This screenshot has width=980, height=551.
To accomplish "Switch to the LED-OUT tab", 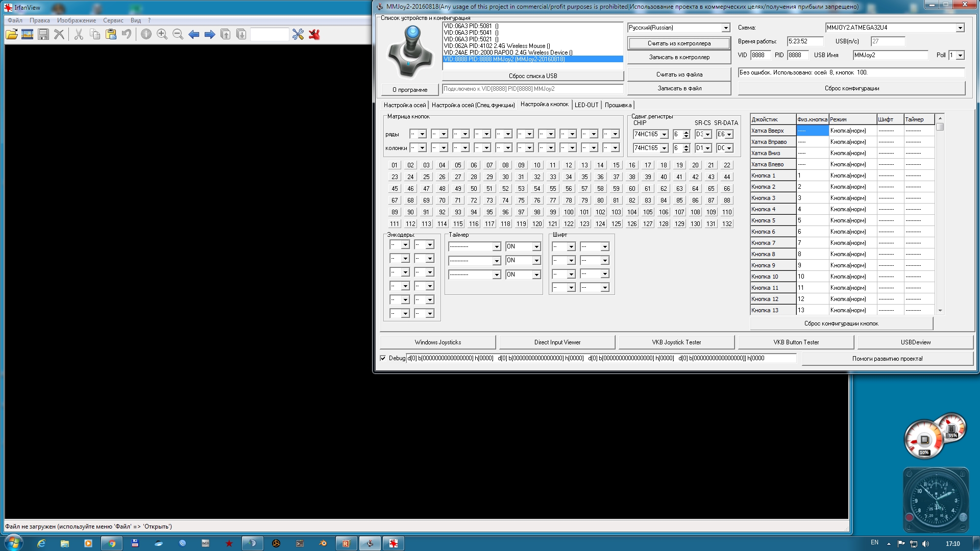I will click(586, 105).
